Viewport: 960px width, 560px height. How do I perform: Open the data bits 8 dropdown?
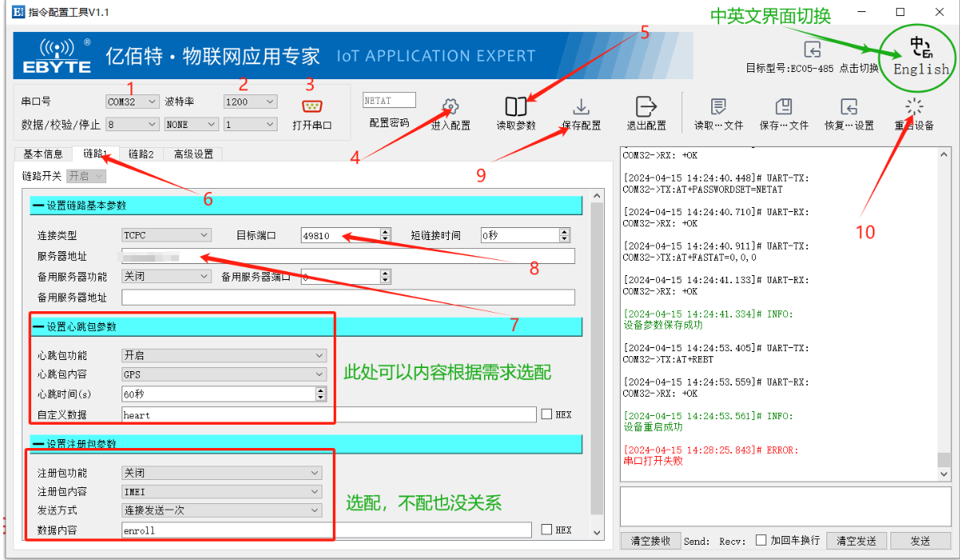coord(132,124)
